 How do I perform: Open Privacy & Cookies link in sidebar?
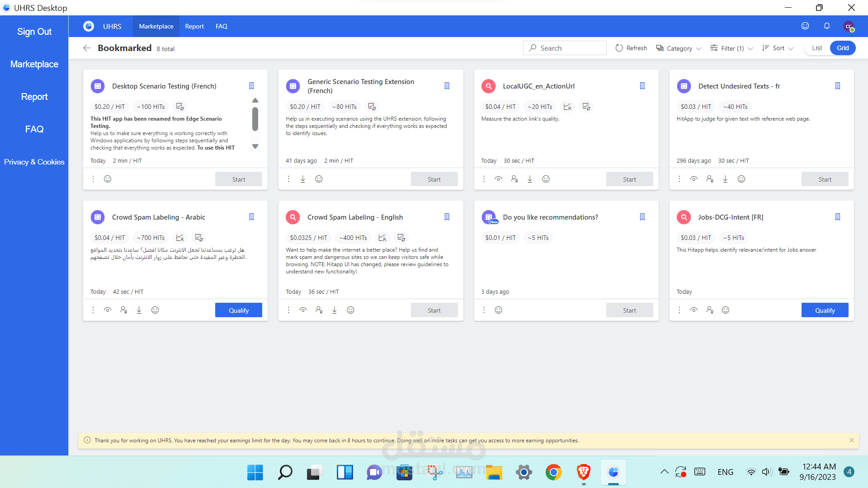pyautogui.click(x=34, y=162)
